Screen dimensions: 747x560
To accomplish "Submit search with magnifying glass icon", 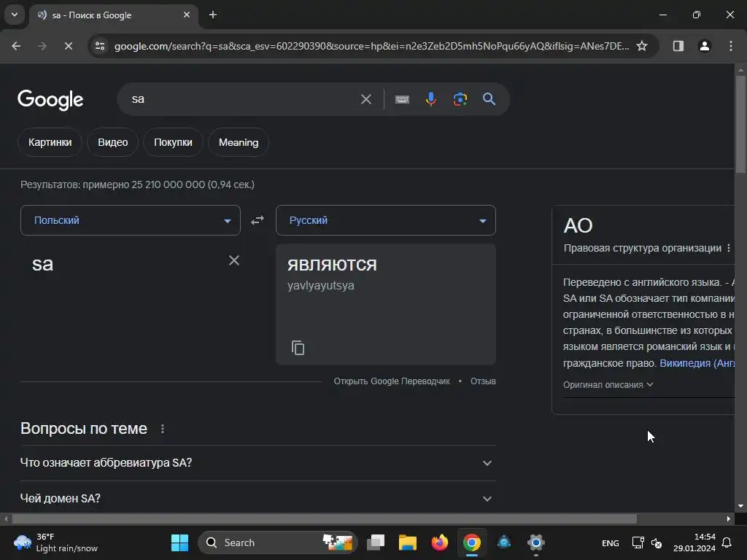I will (x=489, y=99).
